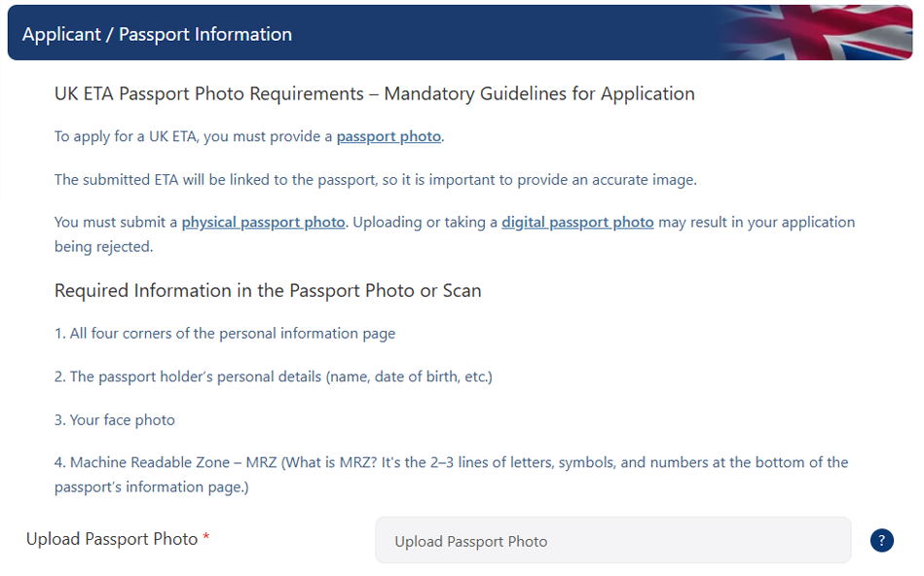924x576 pixels.
Task: Click item 4 about Machine Readable Zone
Action: (x=453, y=462)
